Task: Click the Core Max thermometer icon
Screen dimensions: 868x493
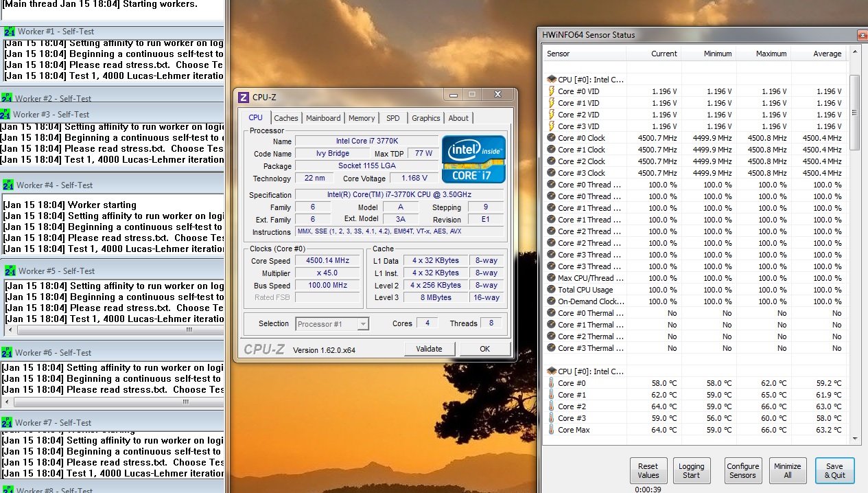Action: point(552,430)
